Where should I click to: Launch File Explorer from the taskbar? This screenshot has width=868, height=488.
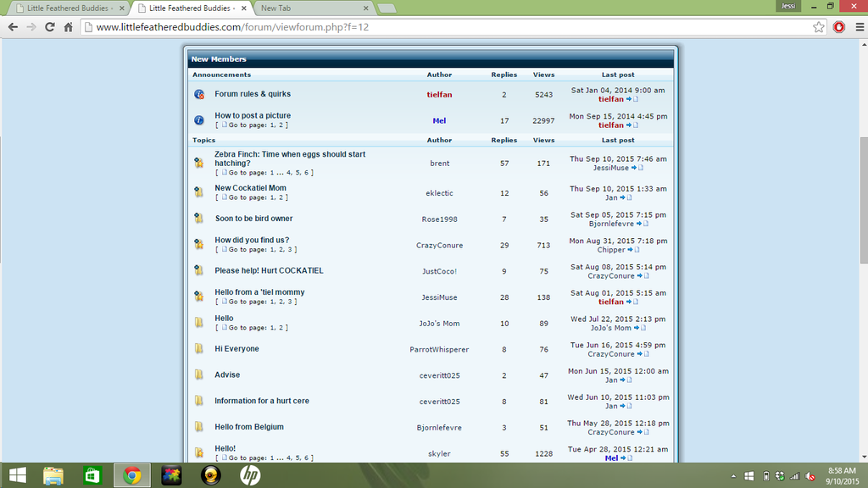click(53, 475)
